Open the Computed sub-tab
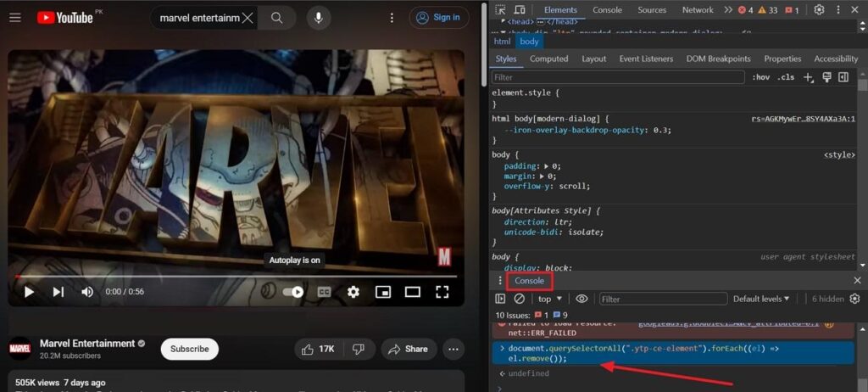The height and width of the screenshot is (392, 868). click(548, 59)
